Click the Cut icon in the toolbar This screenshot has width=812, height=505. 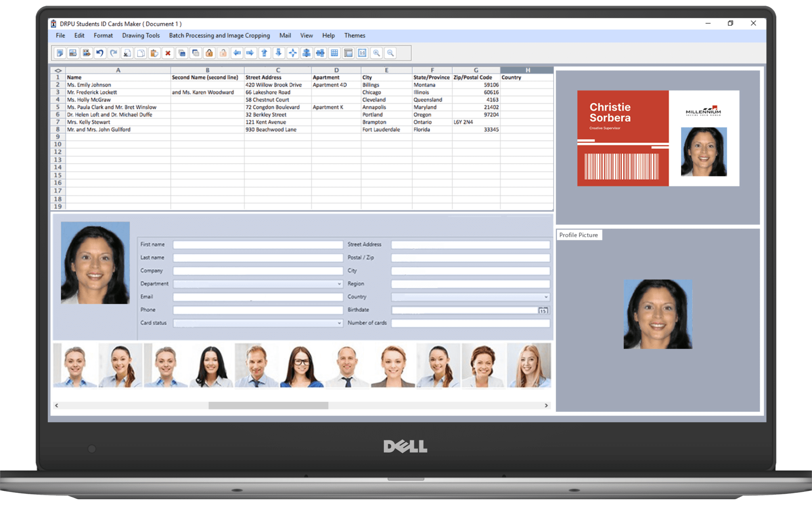[126, 53]
